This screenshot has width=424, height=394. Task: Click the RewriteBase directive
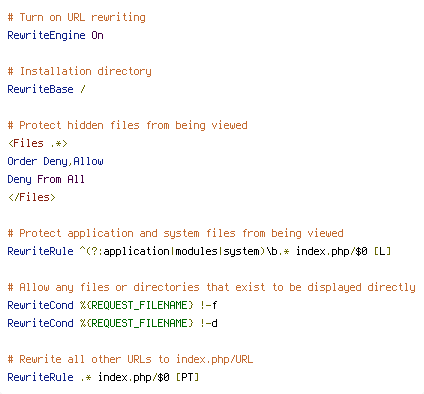tap(40, 89)
